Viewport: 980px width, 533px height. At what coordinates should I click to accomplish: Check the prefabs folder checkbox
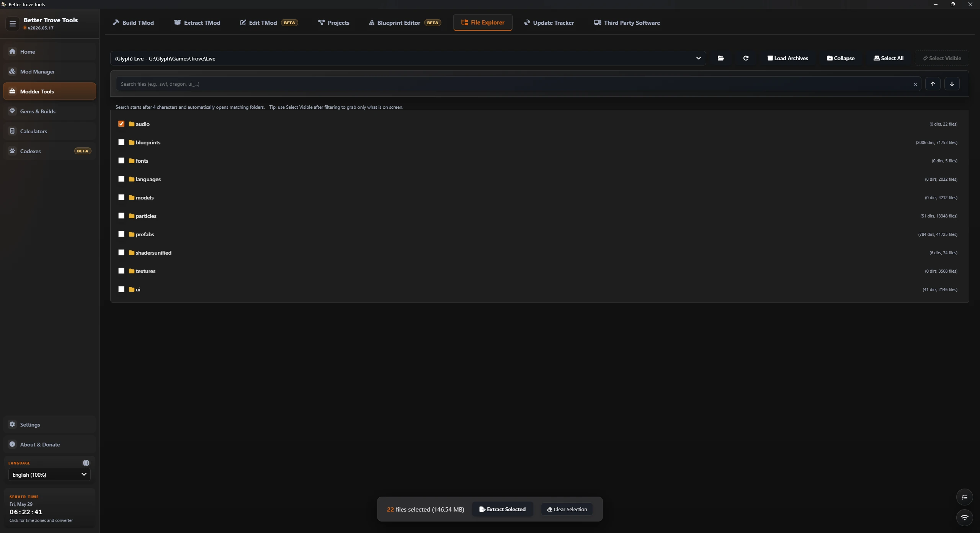pos(121,234)
